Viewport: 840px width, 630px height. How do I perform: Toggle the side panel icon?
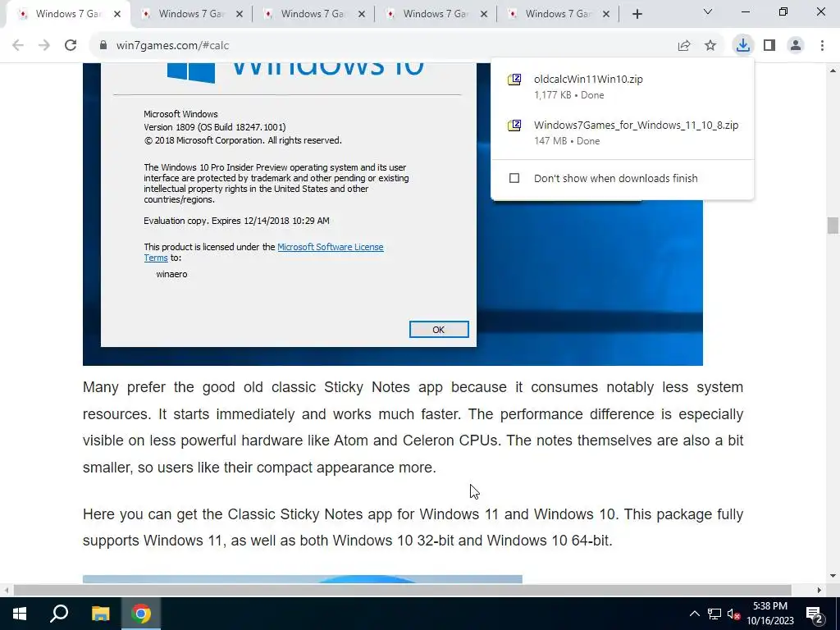click(x=769, y=46)
